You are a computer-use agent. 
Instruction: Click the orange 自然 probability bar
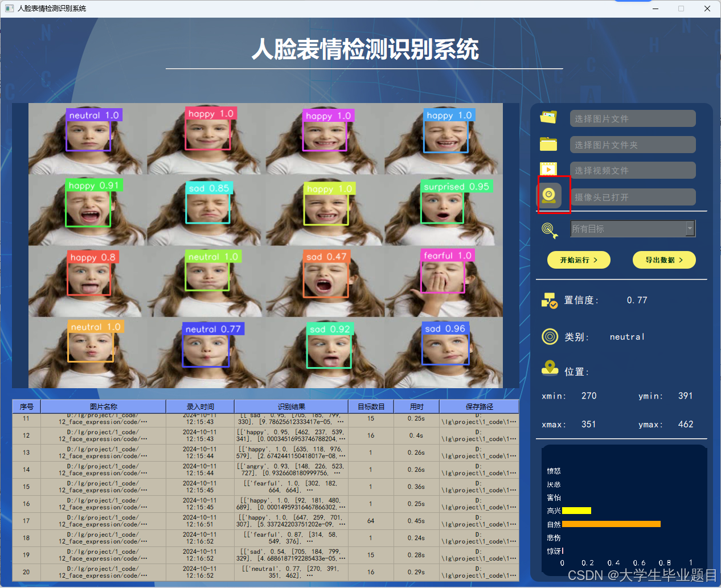click(611, 524)
